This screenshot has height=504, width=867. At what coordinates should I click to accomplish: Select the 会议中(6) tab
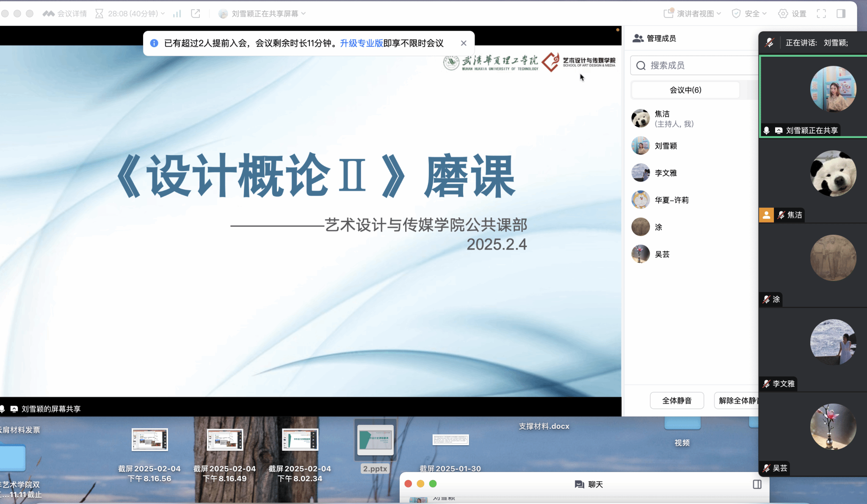685,90
